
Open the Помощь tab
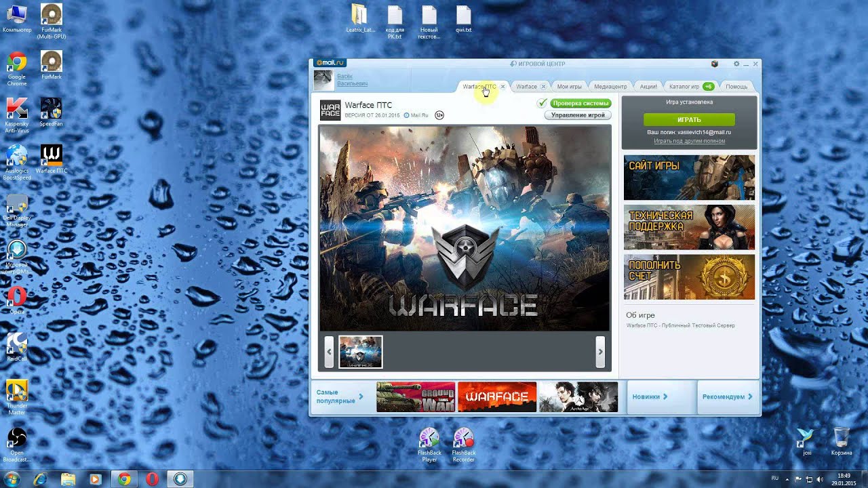tap(736, 87)
